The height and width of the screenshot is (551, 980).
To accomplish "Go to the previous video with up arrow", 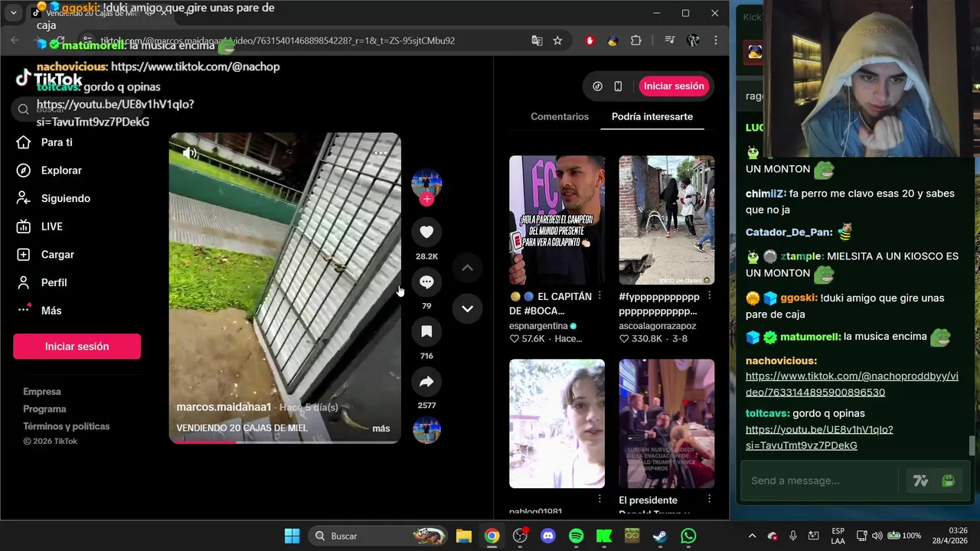I will [x=467, y=268].
